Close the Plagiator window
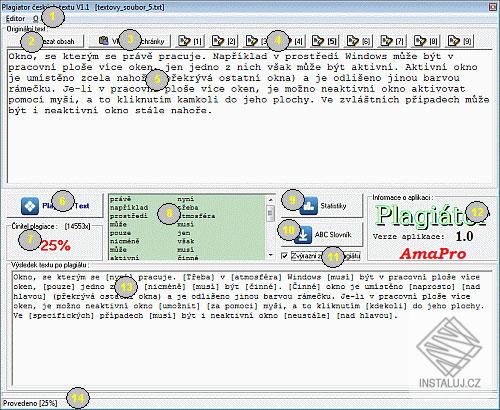Screen dimensions: 500x410 (x=492, y=6)
